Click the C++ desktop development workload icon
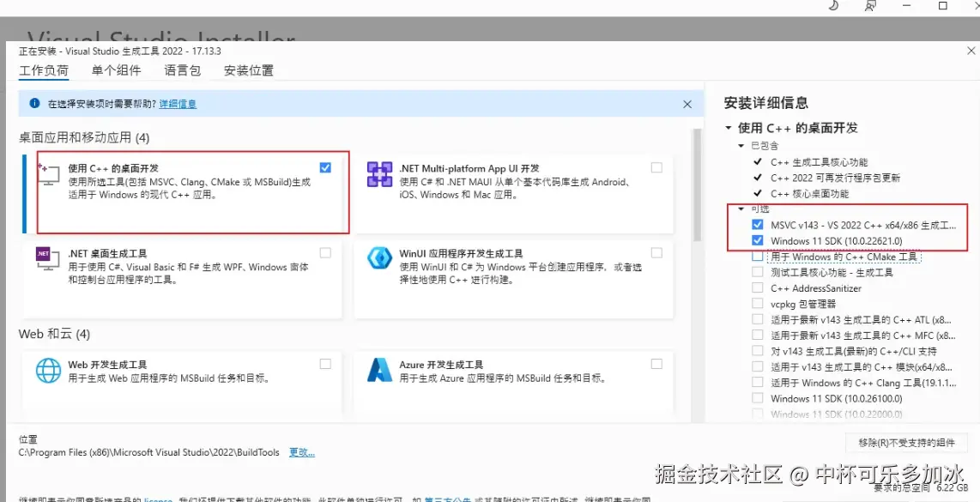Image resolution: width=980 pixels, height=502 pixels. point(49,174)
